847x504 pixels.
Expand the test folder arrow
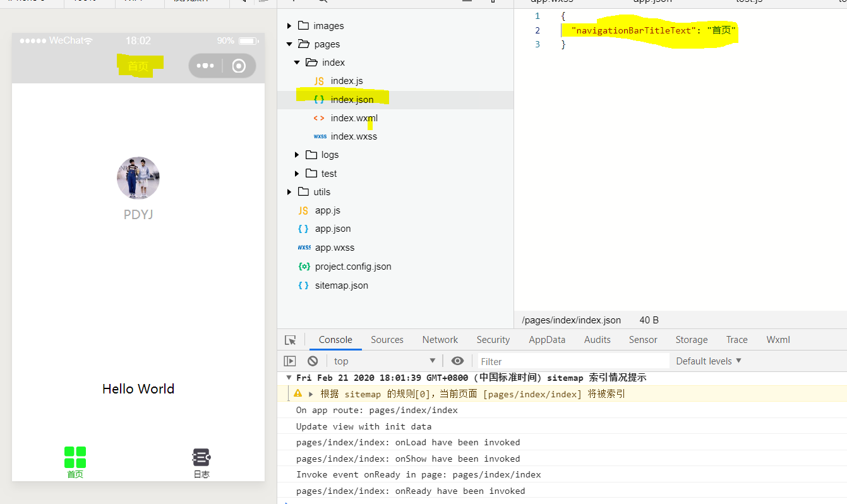pyautogui.click(x=297, y=174)
